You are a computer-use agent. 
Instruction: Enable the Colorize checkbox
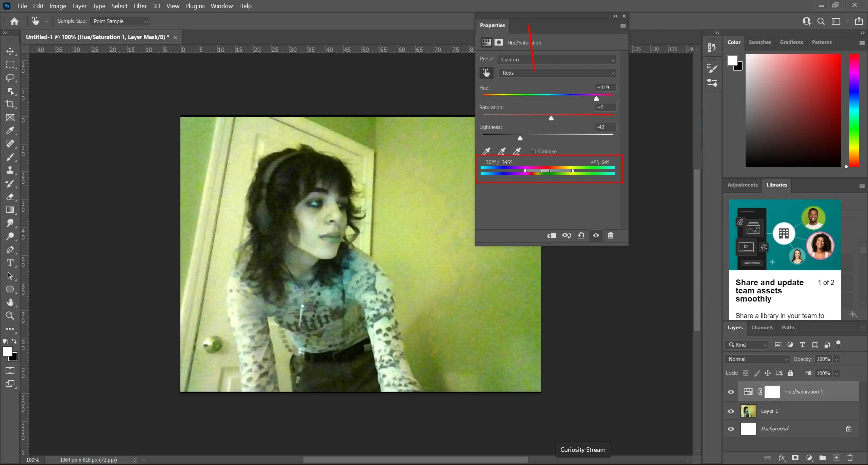point(533,152)
